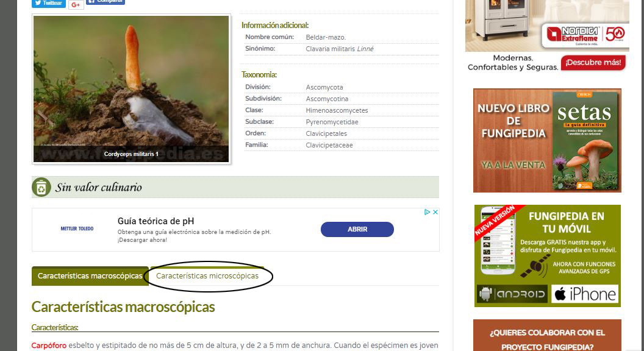
Task: Click the green 'Sin valor culinario' bin icon
Action: click(41, 187)
